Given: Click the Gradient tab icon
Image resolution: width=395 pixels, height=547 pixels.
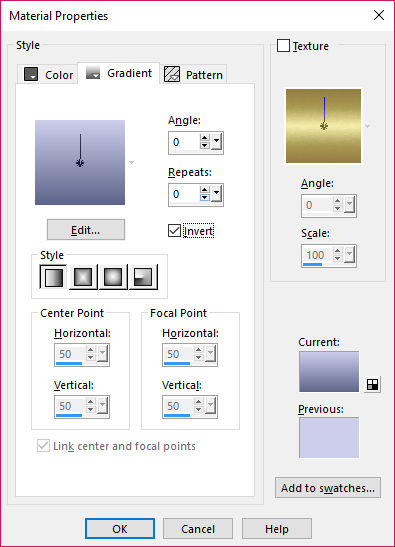Looking at the screenshot, I should click(93, 72).
